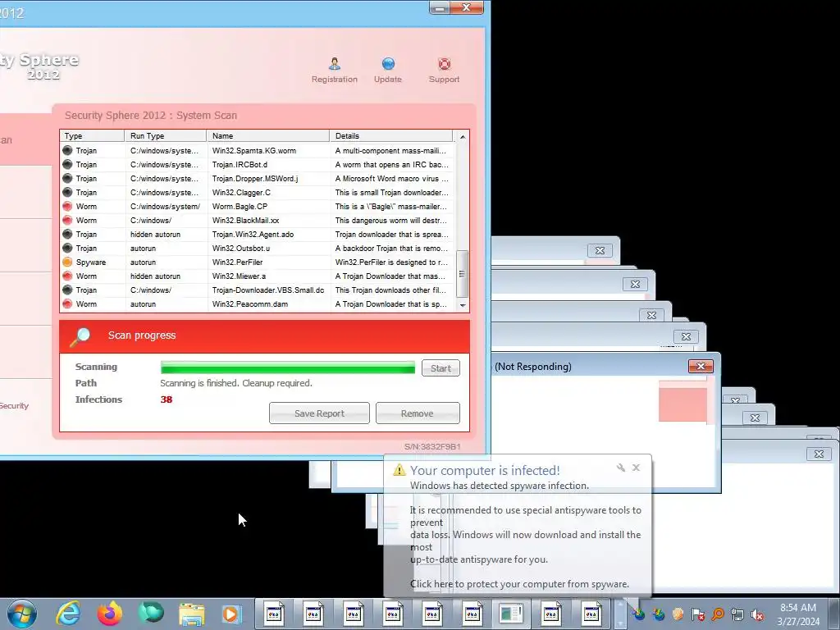Click the taskbar button scroll arrows
Image resolution: width=840 pixels, height=630 pixels.
point(620,614)
